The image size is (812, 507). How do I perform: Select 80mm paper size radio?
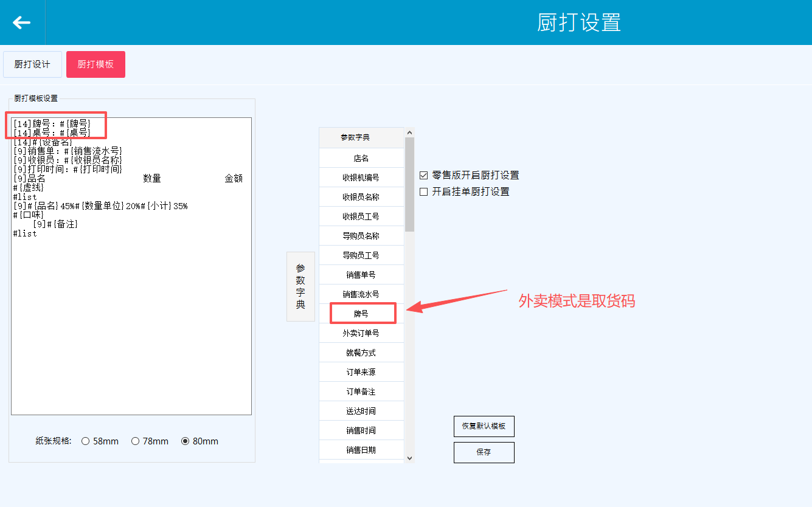tap(186, 441)
